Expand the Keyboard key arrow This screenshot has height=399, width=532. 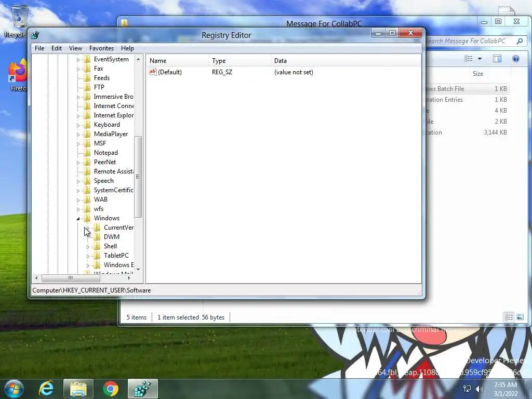point(78,125)
